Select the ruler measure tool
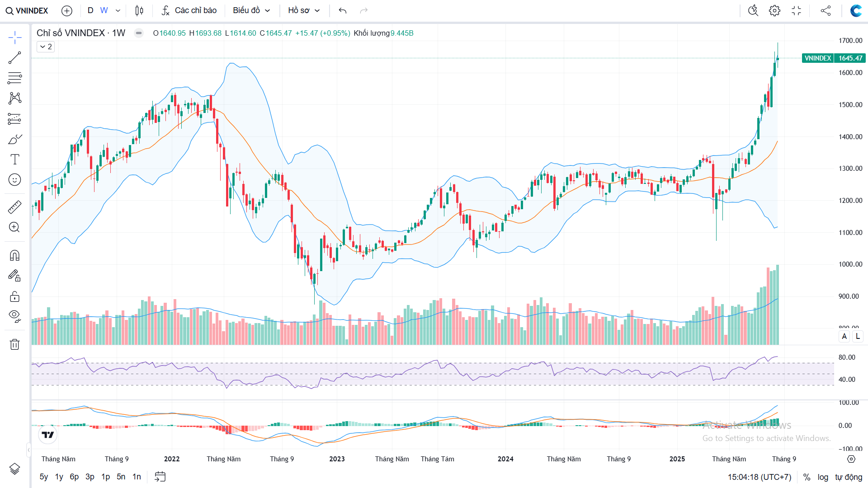The width and height of the screenshot is (868, 488). pyautogui.click(x=14, y=207)
